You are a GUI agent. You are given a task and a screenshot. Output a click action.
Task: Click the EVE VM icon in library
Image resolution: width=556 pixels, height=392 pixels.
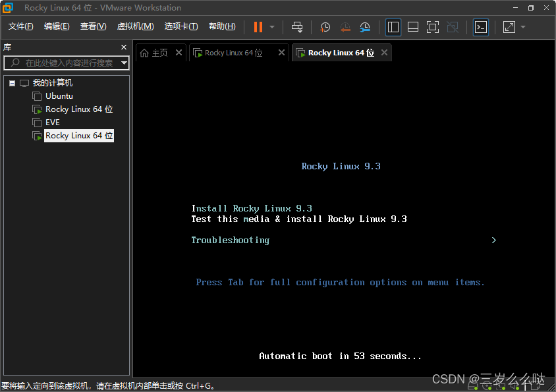(x=37, y=123)
